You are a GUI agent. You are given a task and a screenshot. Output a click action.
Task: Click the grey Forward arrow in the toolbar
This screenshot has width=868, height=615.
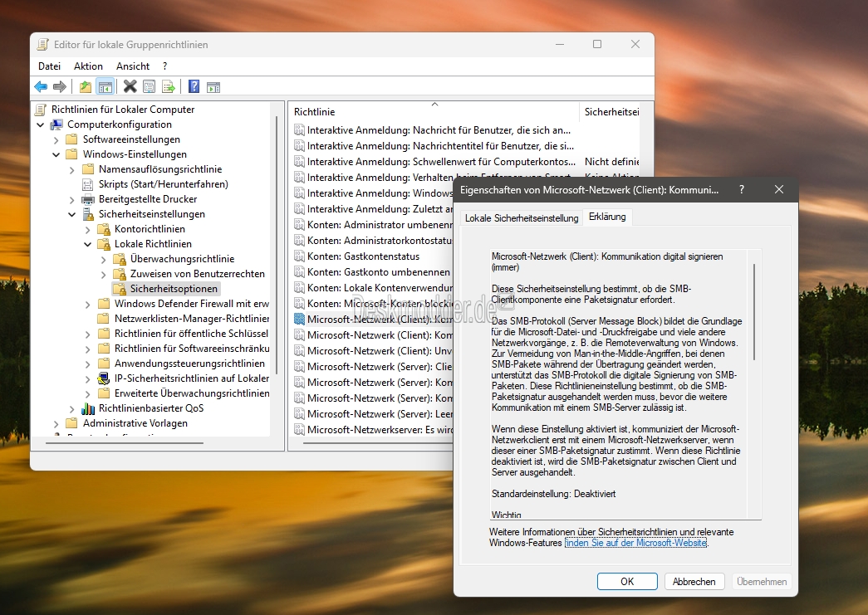60,87
